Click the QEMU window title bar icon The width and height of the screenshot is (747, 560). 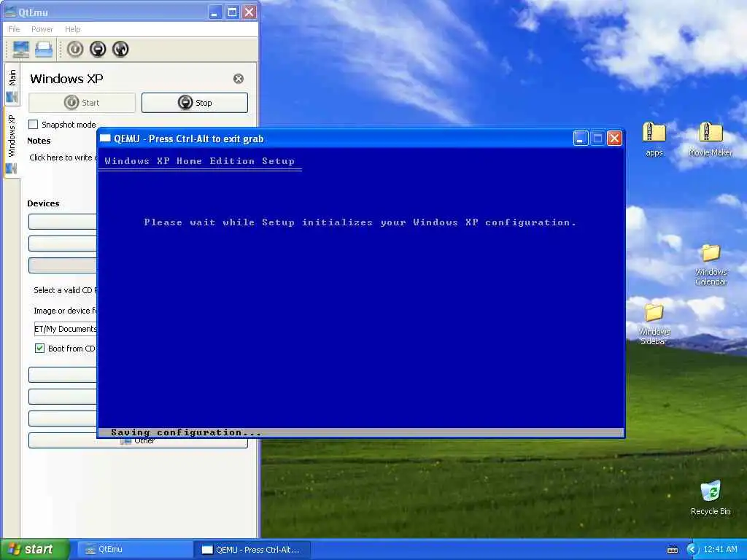tap(105, 139)
